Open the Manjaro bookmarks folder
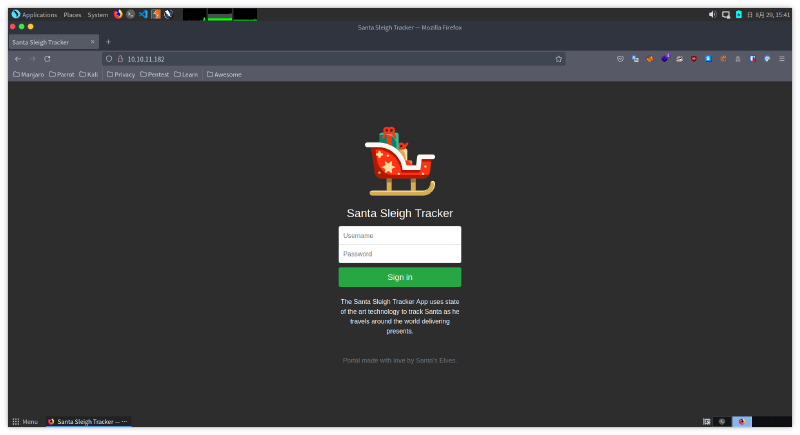800x435 pixels. 29,74
